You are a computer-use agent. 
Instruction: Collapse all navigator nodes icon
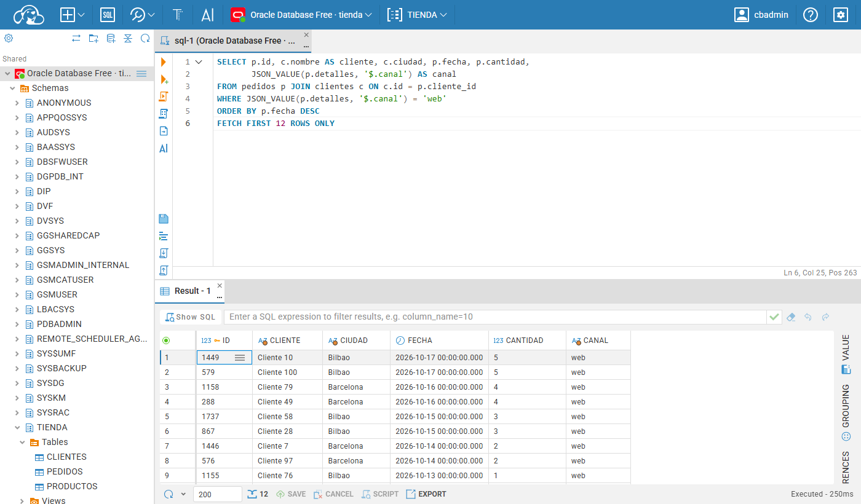pos(128,38)
